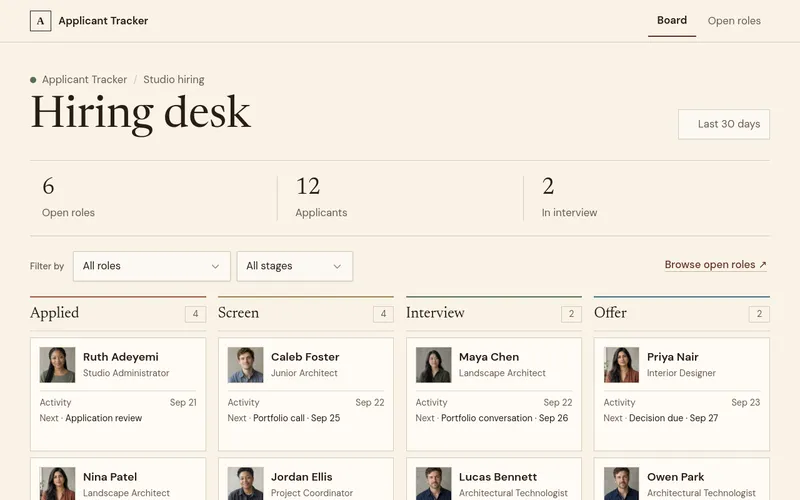Click the Applicant Tracker breadcrumb link
This screenshot has width=800, height=500.
(x=84, y=80)
